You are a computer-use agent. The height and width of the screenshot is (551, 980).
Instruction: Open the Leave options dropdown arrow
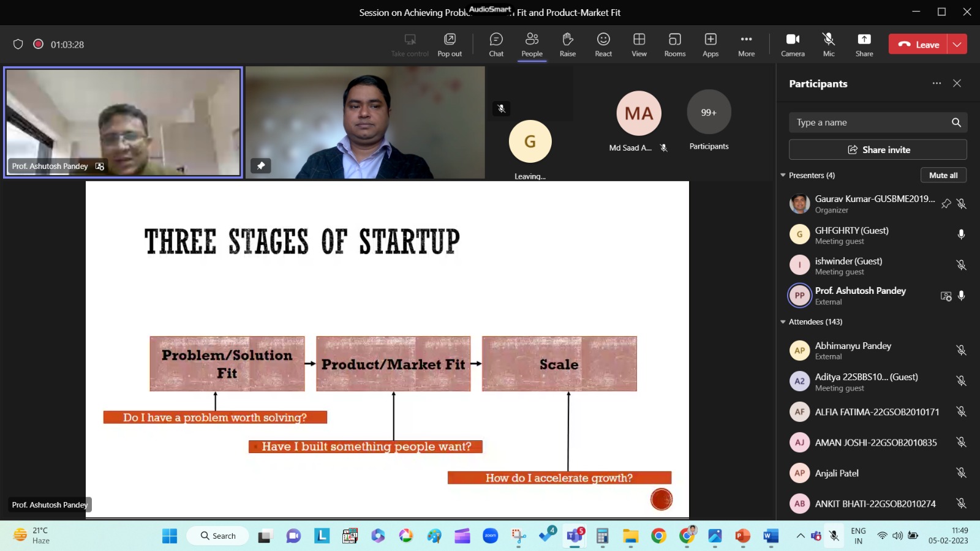point(957,44)
